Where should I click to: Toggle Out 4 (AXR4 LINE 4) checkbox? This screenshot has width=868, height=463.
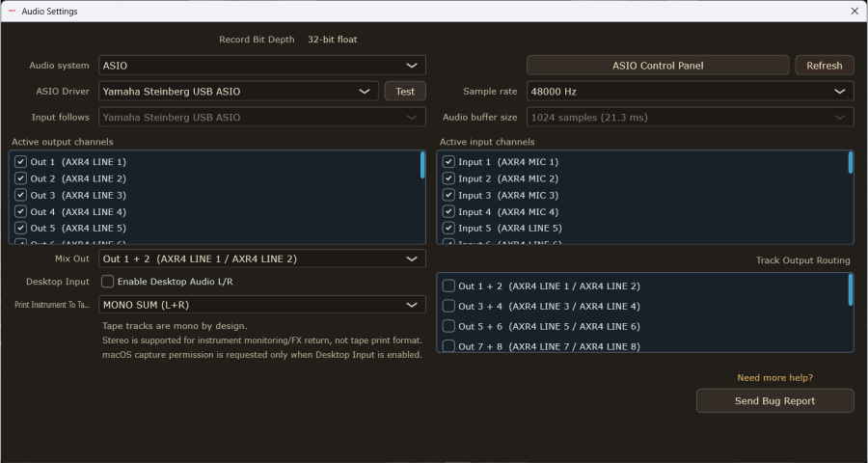pyautogui.click(x=20, y=211)
